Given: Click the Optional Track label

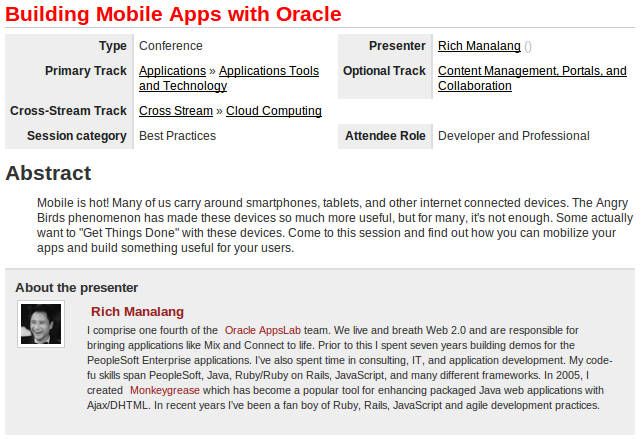Looking at the screenshot, I should [x=384, y=71].
